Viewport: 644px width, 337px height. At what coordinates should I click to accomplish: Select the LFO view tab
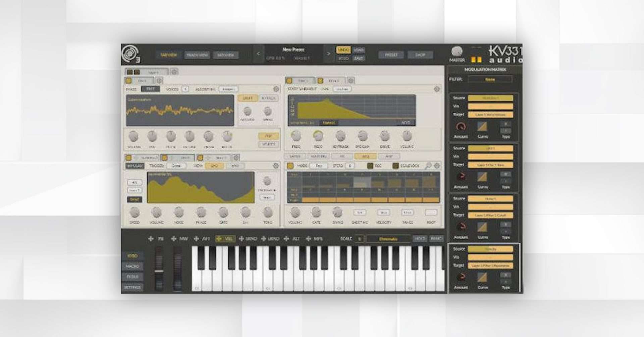tap(214, 166)
